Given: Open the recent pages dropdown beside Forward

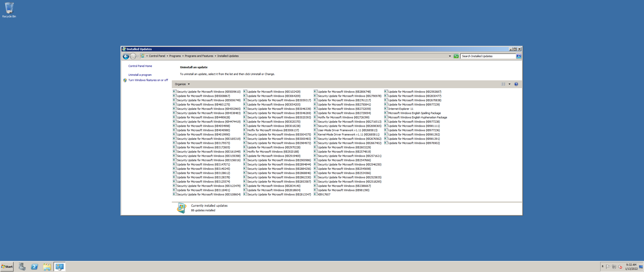Looking at the screenshot, I should pos(138,56).
